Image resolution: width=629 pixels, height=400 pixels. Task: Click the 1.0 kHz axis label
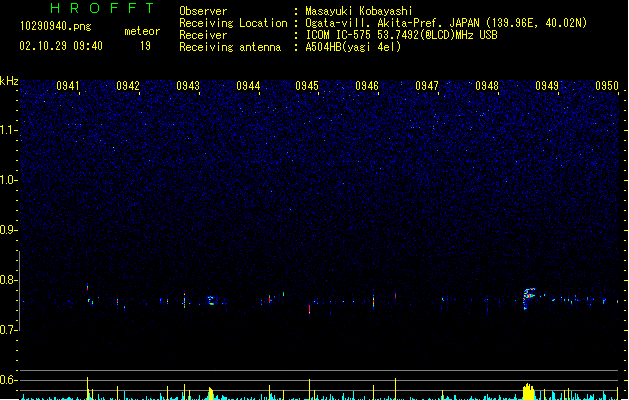pyautogui.click(x=8, y=180)
